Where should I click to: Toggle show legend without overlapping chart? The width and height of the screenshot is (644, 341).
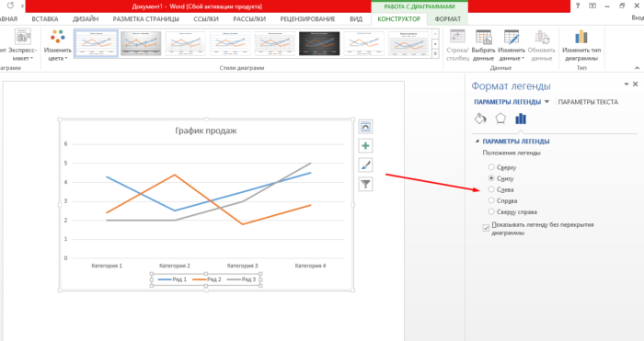pyautogui.click(x=486, y=228)
